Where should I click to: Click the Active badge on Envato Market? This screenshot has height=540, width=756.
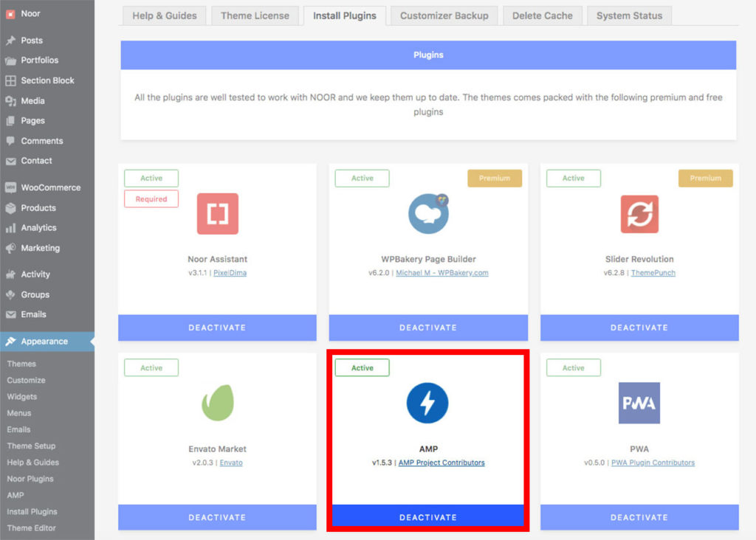coord(151,367)
